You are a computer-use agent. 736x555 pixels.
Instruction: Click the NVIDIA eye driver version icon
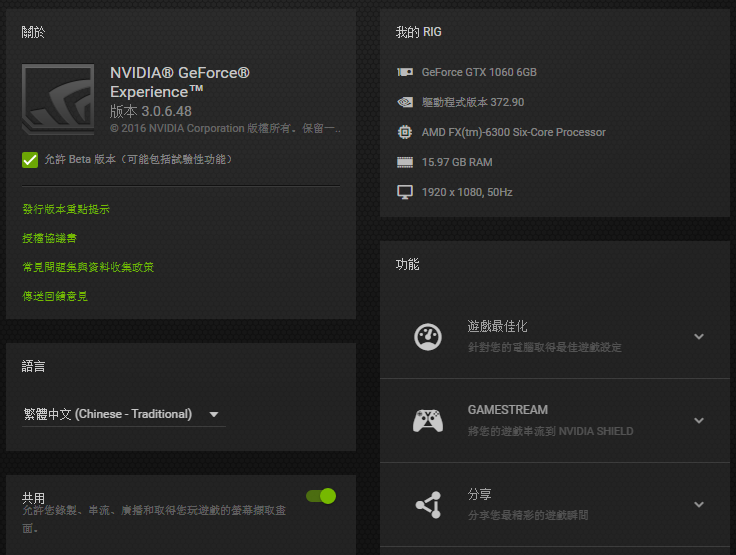pyautogui.click(x=405, y=102)
